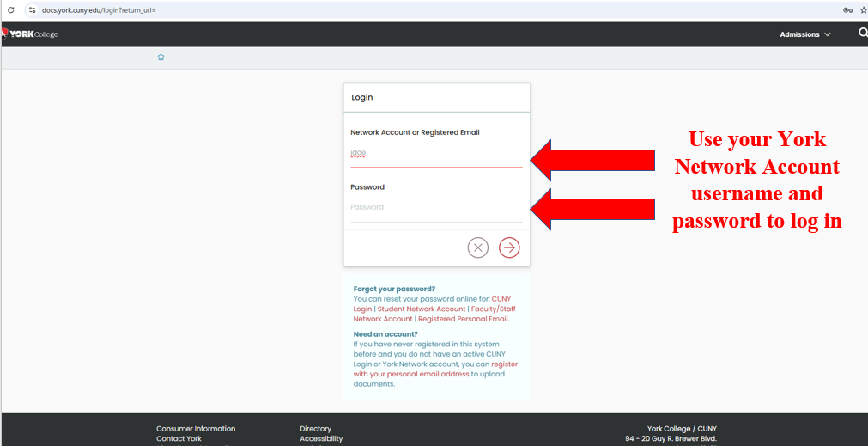The width and height of the screenshot is (868, 446).
Task: Go to the home breadcrumb icon
Action: (161, 58)
